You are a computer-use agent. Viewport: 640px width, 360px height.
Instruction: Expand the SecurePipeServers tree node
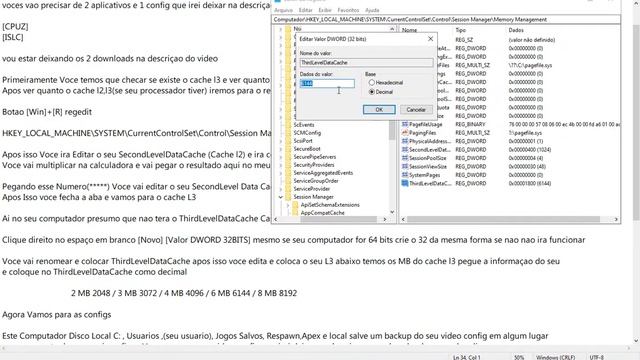pos(281,157)
